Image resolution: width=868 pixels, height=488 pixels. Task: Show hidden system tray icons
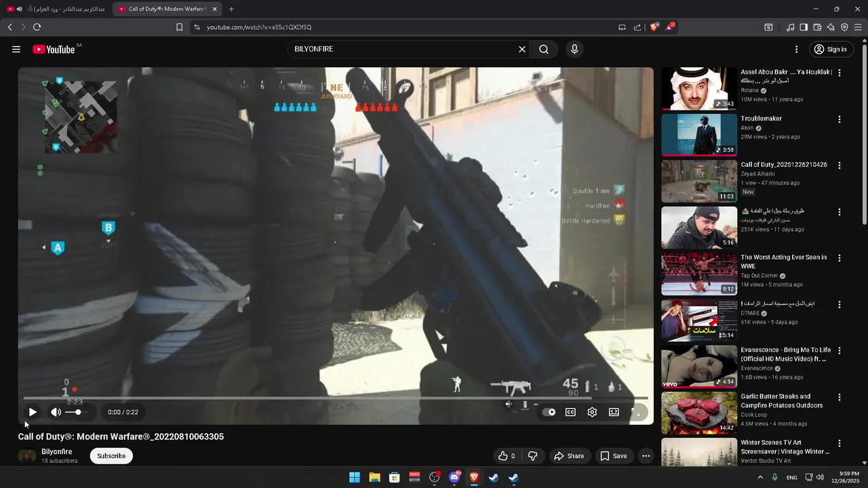[759, 477]
